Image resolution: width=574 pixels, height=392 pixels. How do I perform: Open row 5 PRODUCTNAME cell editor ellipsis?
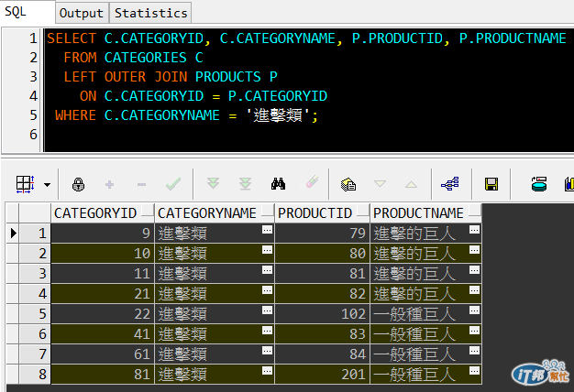(x=474, y=310)
